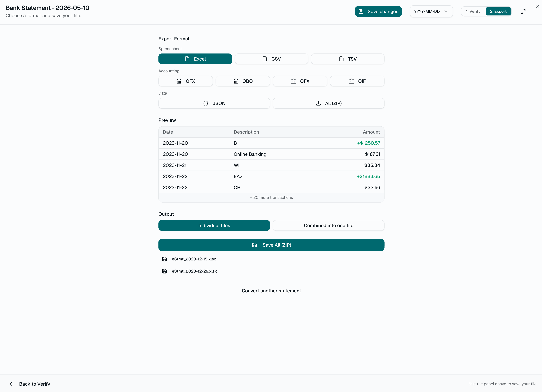Click the $35.34 amount cell
Screen dimensions: 542x392
(372, 165)
